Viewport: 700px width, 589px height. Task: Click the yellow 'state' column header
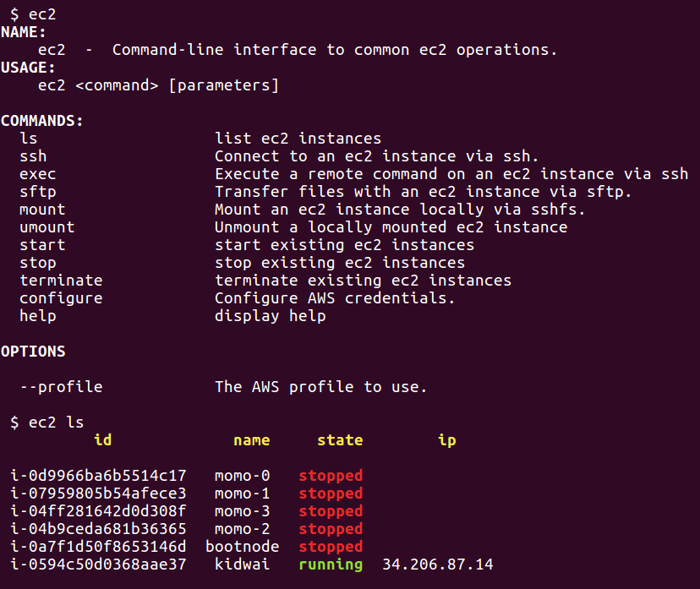coord(340,440)
